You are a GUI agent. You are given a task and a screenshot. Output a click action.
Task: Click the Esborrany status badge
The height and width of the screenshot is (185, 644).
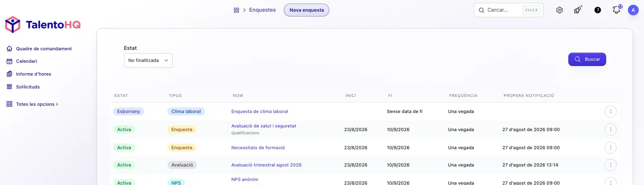point(128,111)
